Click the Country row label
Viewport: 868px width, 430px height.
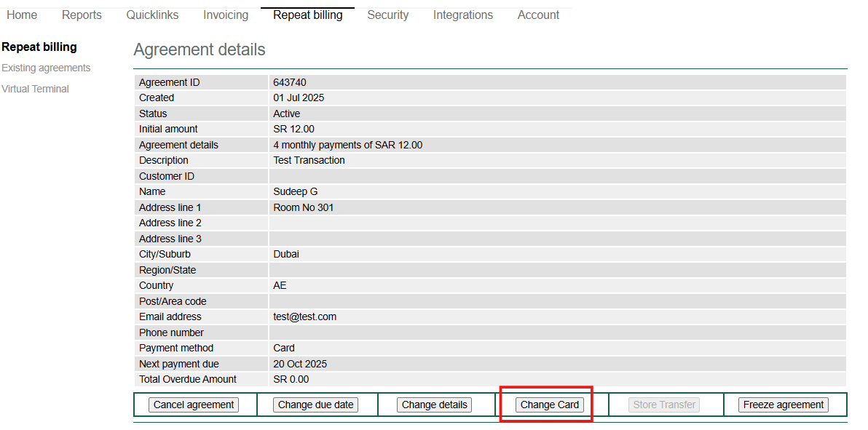pyautogui.click(x=156, y=285)
